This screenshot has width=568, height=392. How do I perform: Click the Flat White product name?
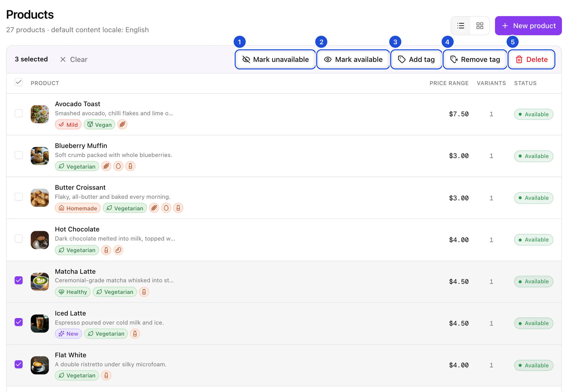point(71,355)
